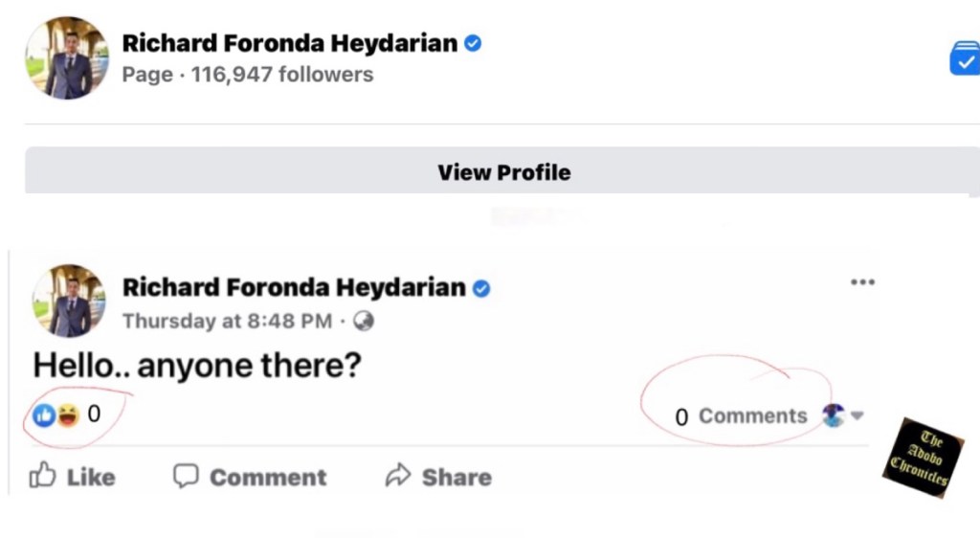This screenshot has height=538, width=980.
Task: Click the reaction count number
Action: (94, 415)
